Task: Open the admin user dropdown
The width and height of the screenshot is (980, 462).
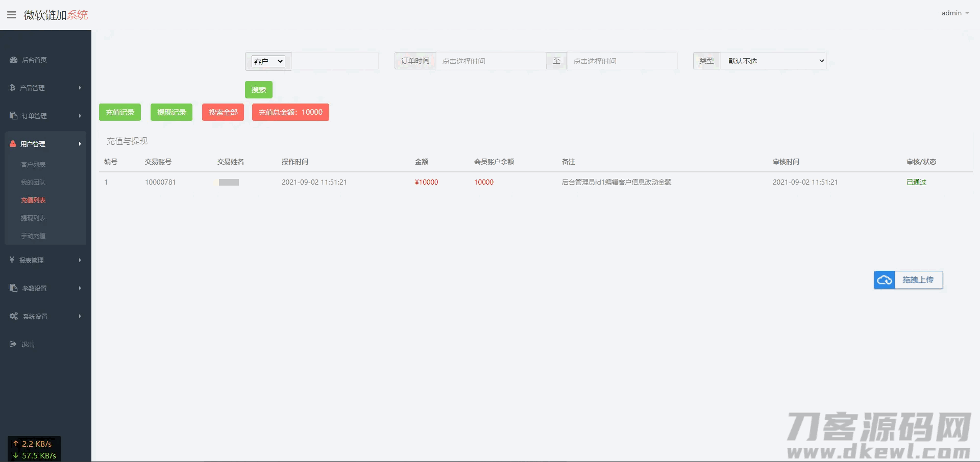Action: [x=954, y=13]
